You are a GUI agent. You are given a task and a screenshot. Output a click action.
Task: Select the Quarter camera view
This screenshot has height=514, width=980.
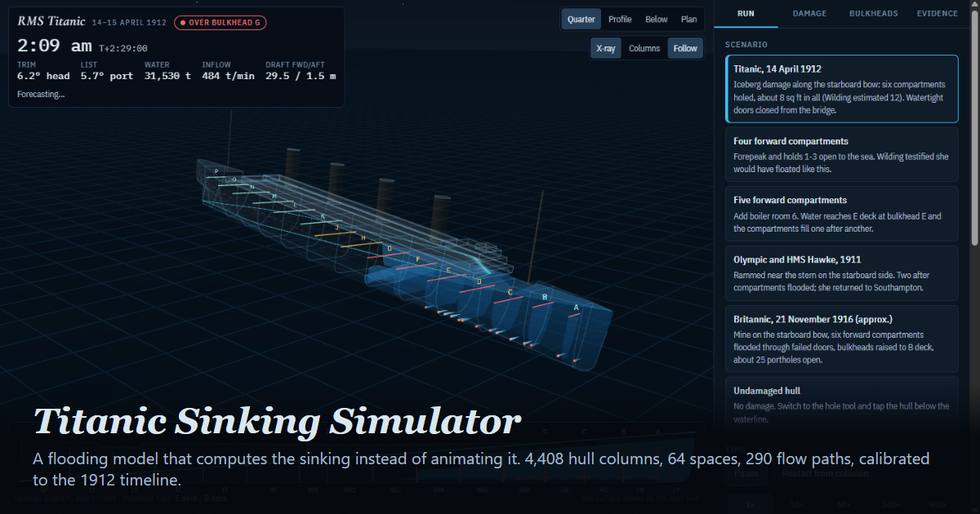coord(581,20)
